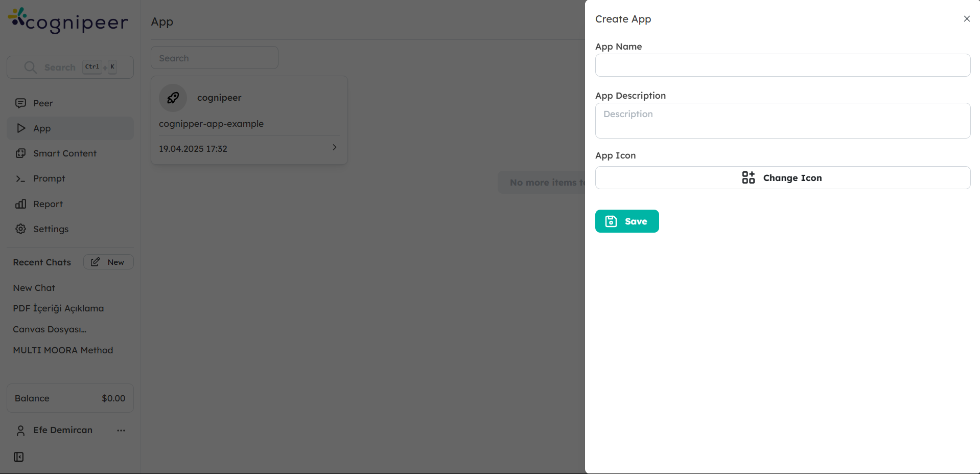This screenshot has height=474, width=980.
Task: Open Settings via the gear icon
Action: click(x=20, y=229)
